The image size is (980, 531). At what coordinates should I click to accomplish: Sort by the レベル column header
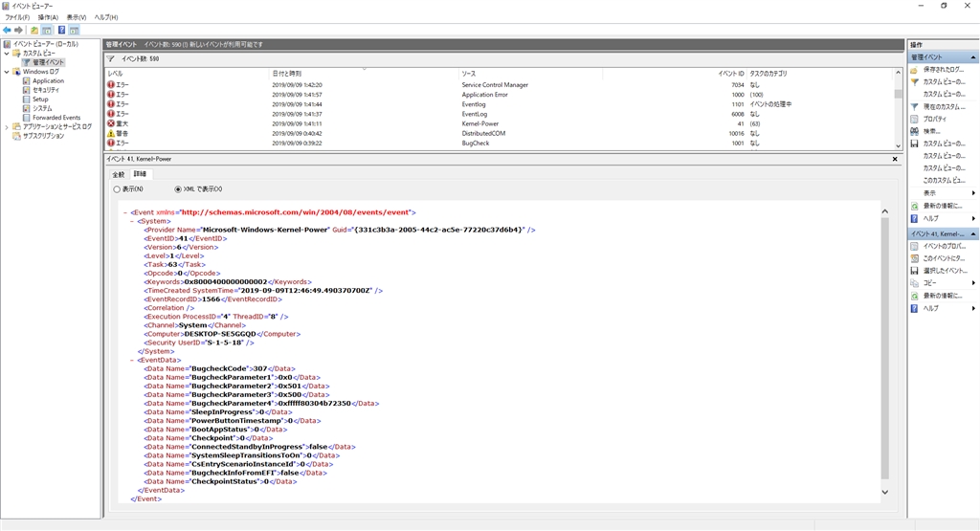[187, 74]
